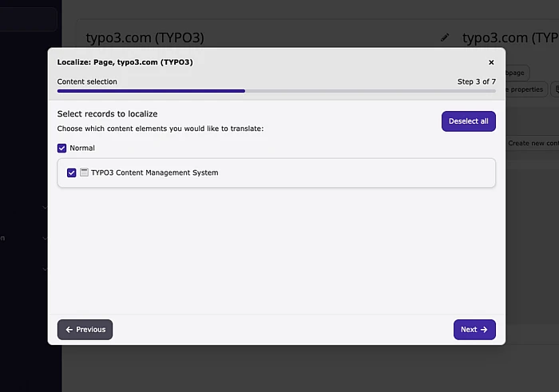
Task: Click the step progress bar
Action: click(x=276, y=91)
